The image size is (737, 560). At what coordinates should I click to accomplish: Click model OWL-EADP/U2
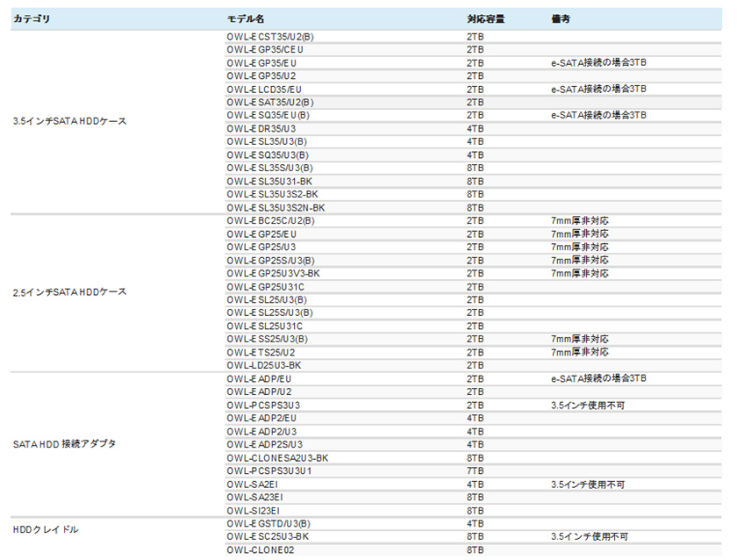pyautogui.click(x=259, y=392)
